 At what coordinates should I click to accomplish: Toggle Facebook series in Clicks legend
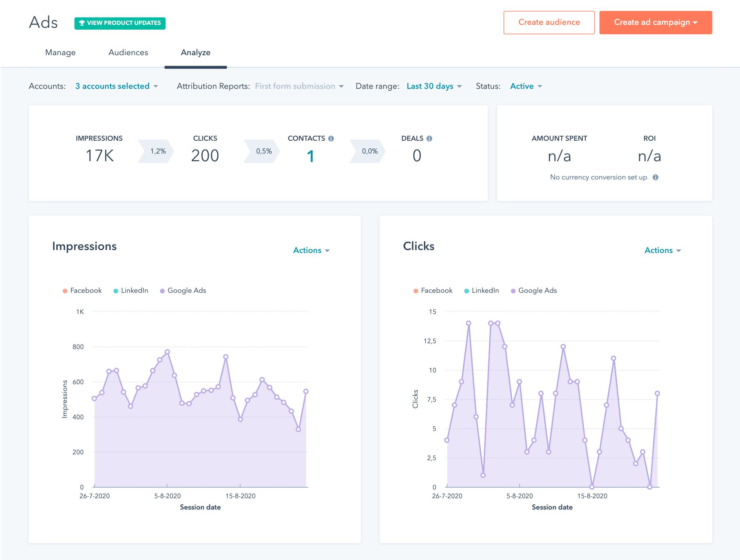[433, 291]
